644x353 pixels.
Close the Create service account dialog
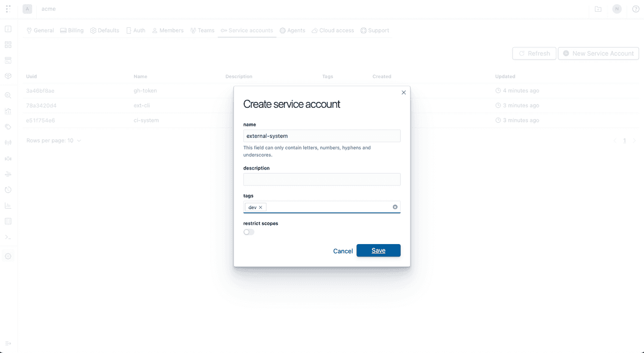404,93
